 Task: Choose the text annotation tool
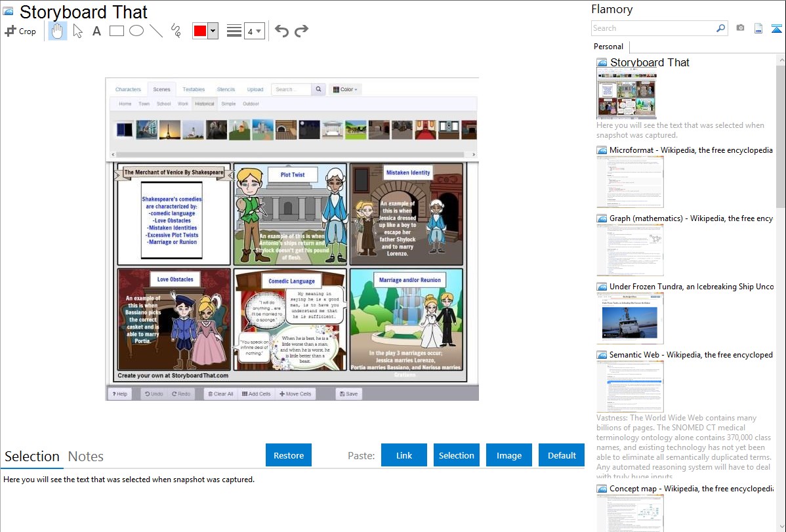[96, 31]
